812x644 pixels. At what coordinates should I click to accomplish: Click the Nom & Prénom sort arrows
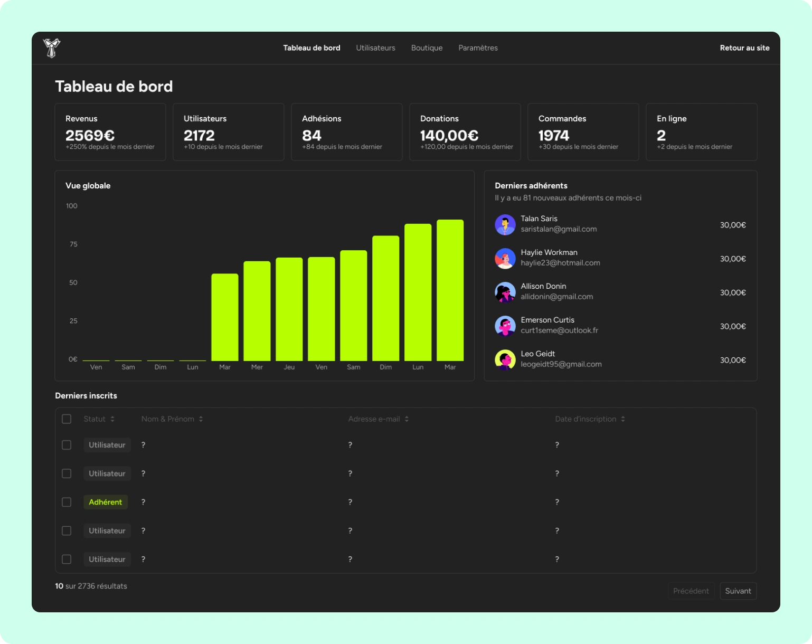(201, 419)
